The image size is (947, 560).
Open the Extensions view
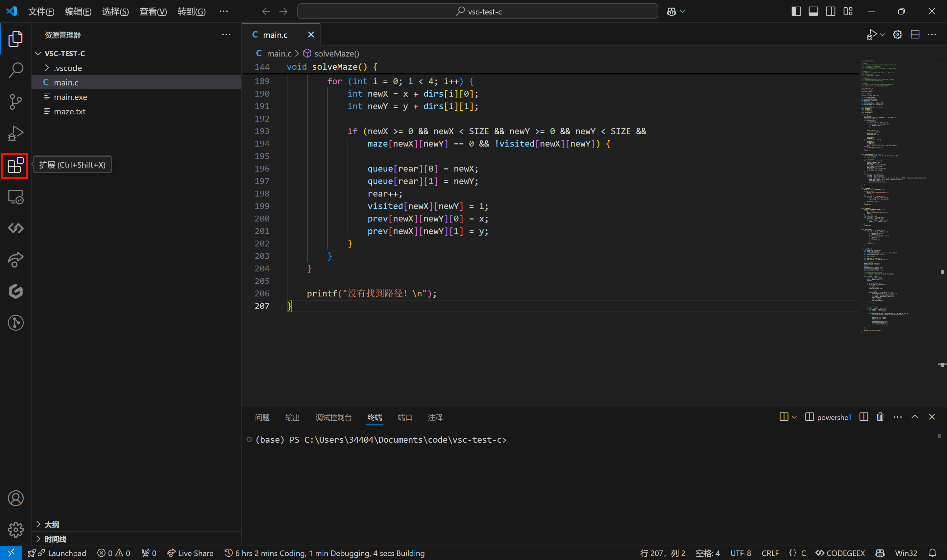click(15, 165)
